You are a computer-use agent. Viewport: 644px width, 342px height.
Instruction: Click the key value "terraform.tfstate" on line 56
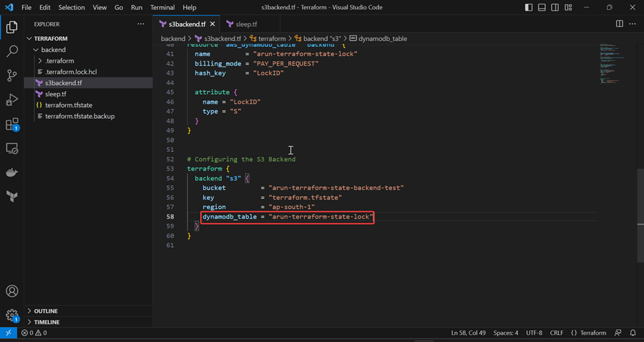[305, 197]
